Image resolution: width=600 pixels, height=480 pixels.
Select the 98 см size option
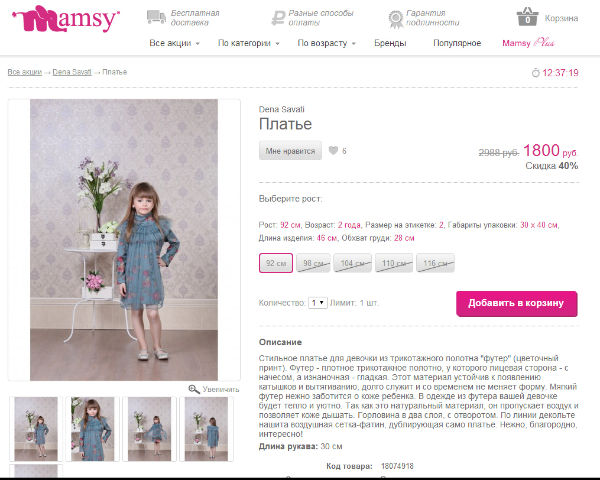pyautogui.click(x=313, y=263)
